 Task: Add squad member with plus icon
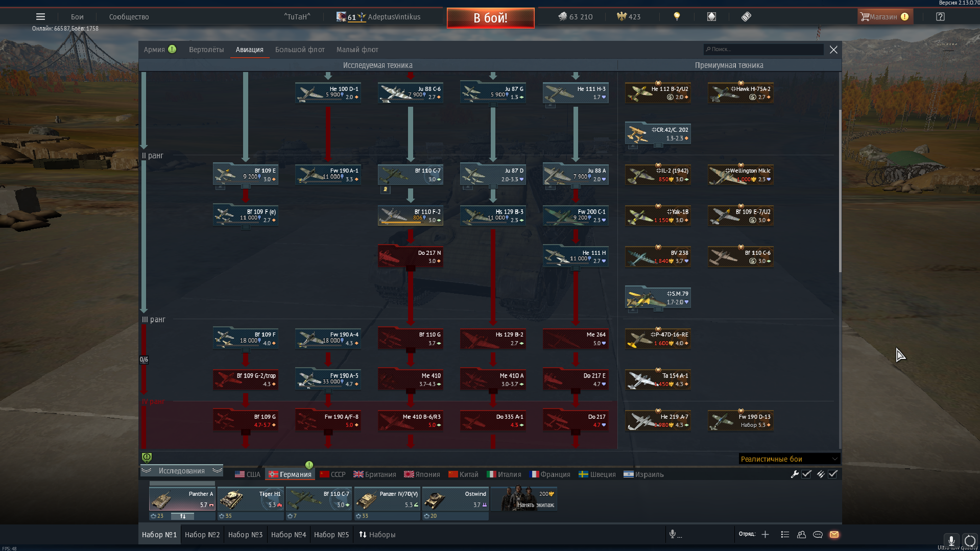click(x=765, y=534)
